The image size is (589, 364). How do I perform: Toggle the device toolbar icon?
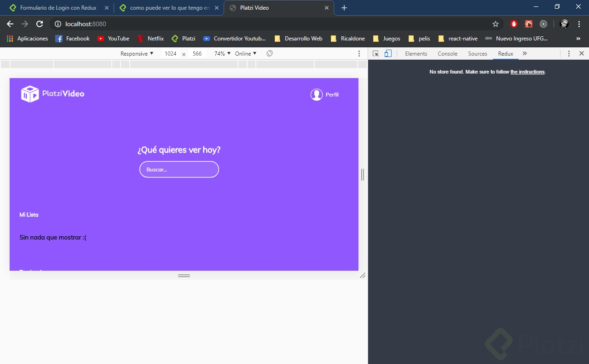388,54
